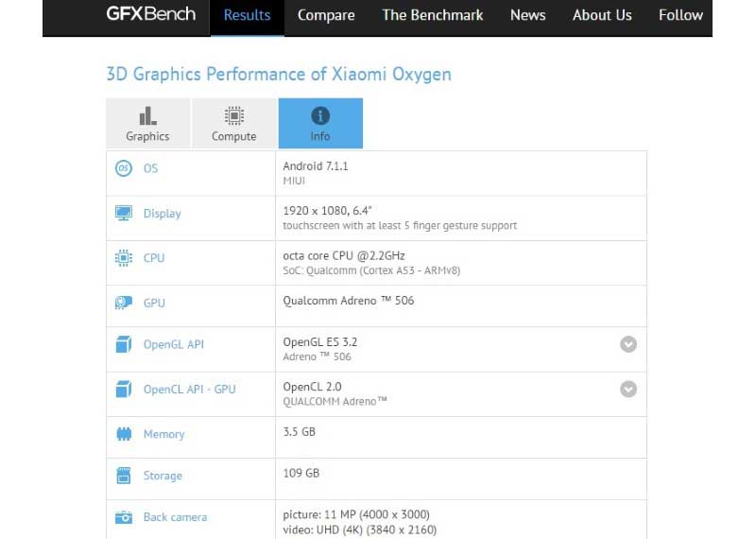
Task: Click the bar chart Graphics icon
Action: pyautogui.click(x=147, y=115)
